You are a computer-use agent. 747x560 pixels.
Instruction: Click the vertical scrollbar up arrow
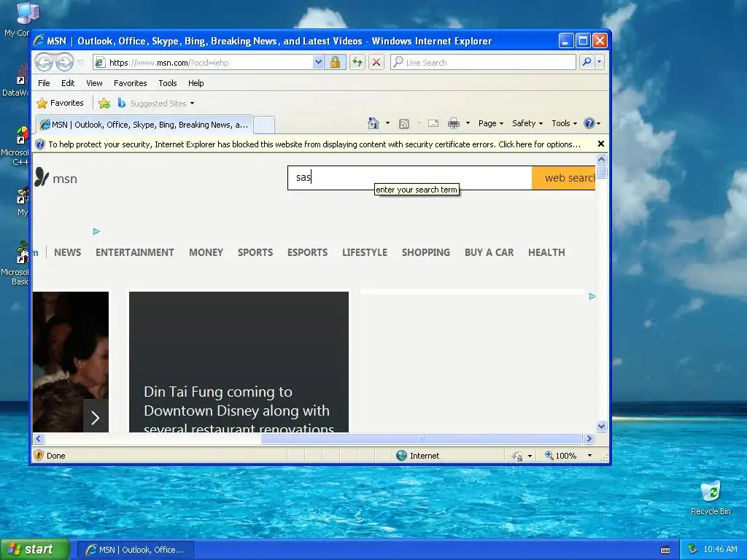[x=601, y=160]
